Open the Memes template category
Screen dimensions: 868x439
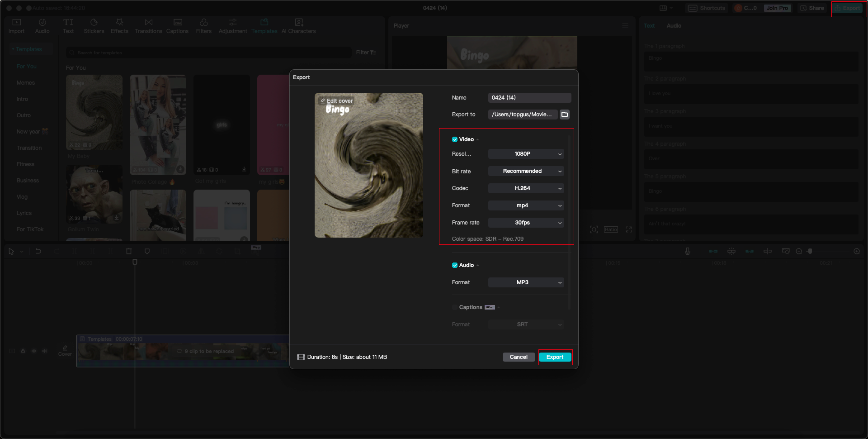pos(26,83)
